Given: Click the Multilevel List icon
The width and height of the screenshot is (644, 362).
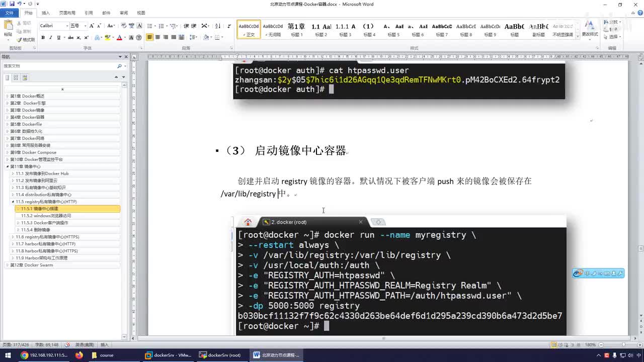Looking at the screenshot, I should tap(174, 26).
